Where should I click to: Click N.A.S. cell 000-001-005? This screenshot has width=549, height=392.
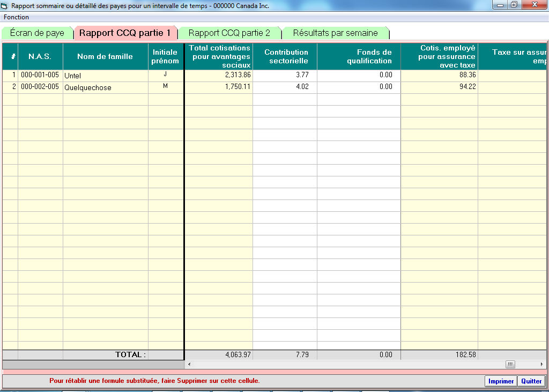point(40,76)
